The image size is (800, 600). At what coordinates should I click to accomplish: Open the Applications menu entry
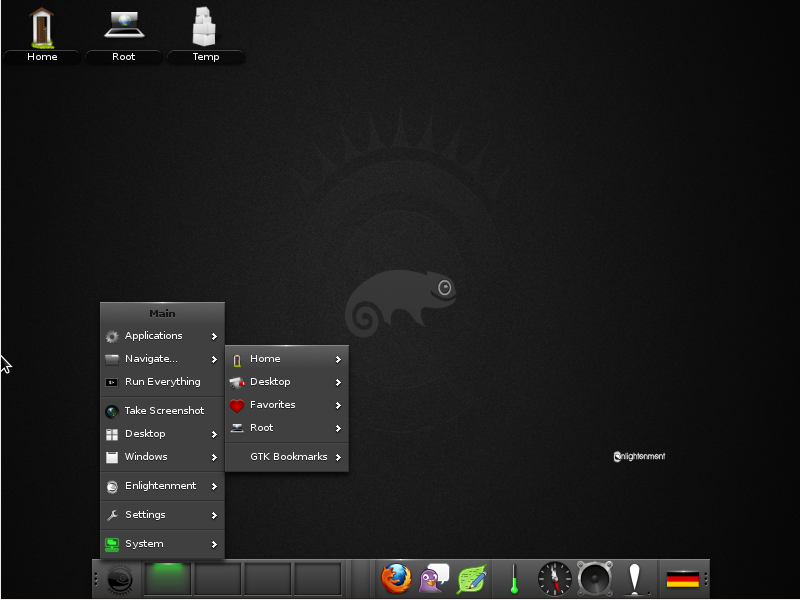[x=153, y=335]
